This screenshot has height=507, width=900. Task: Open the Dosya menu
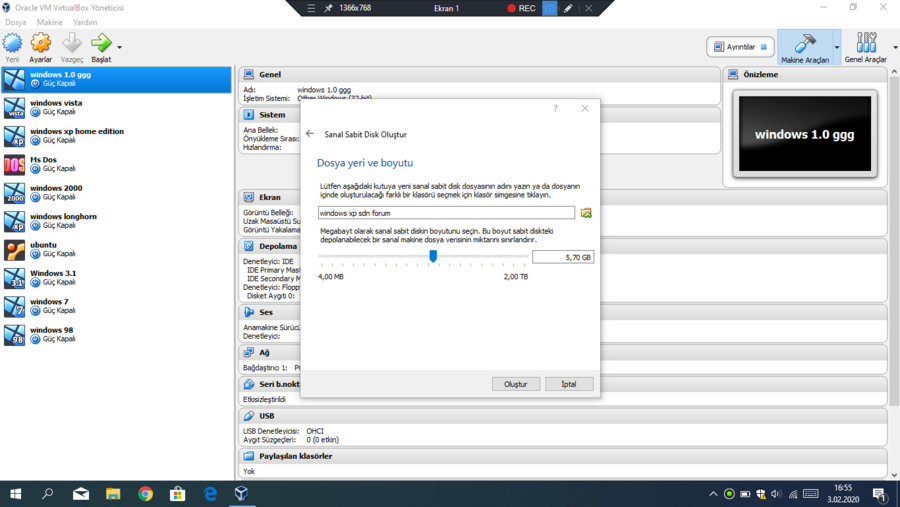pyautogui.click(x=15, y=22)
